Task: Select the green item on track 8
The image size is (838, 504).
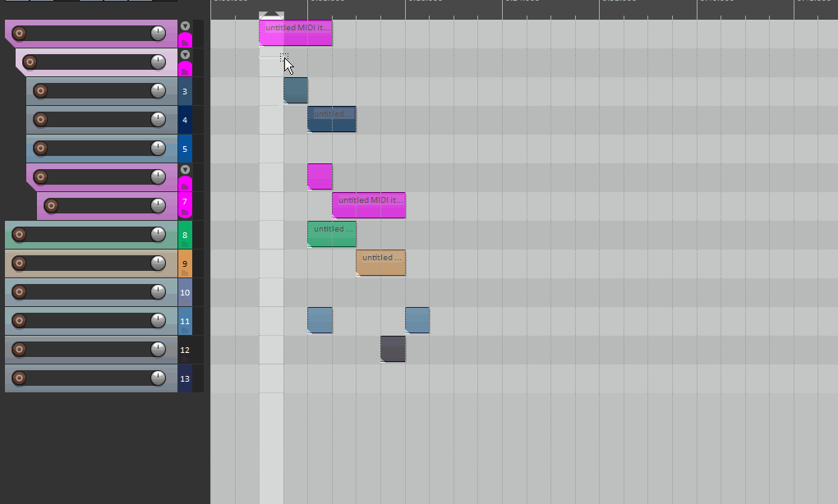Action: [x=332, y=235]
